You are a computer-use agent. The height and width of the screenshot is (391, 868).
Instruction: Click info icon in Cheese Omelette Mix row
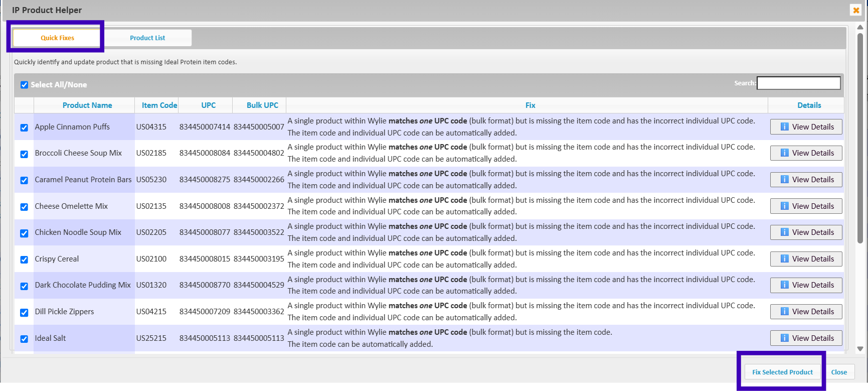[x=784, y=206]
